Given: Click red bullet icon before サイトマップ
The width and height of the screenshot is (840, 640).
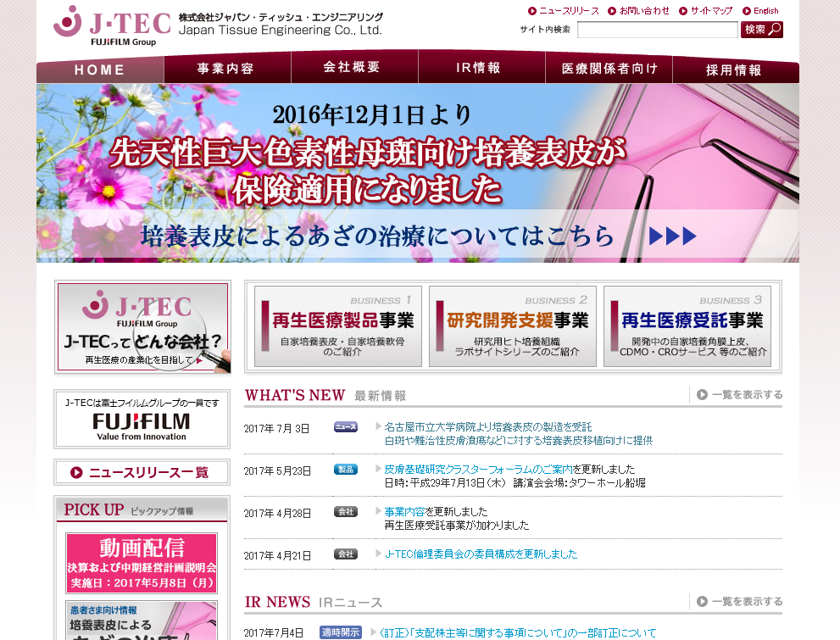Looking at the screenshot, I should [683, 11].
